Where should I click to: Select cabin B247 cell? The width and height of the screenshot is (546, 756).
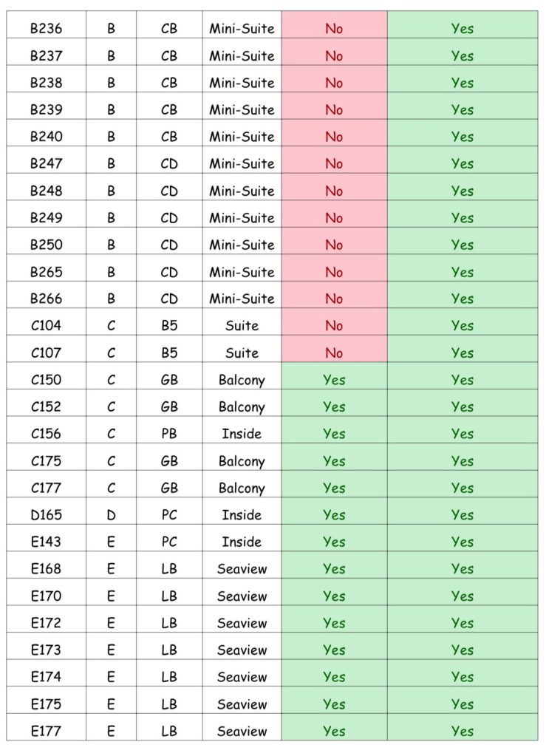(46, 164)
